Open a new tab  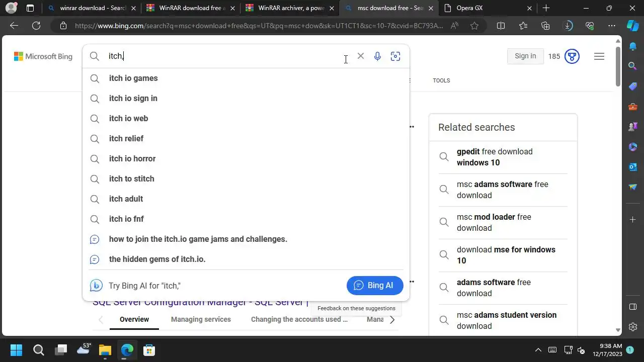point(546,8)
